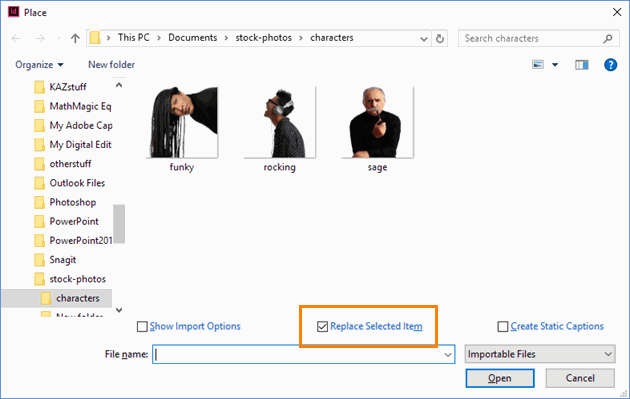This screenshot has height=399, width=630.
Task: Select otherstuff folder in tree
Action: click(x=63, y=164)
